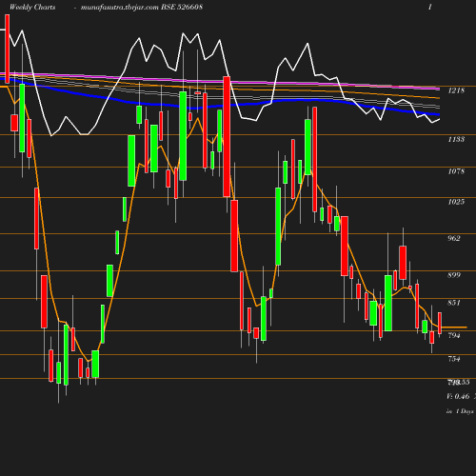Click the 1078 price level label
This screenshot has width=476, height=476.
(x=456, y=171)
